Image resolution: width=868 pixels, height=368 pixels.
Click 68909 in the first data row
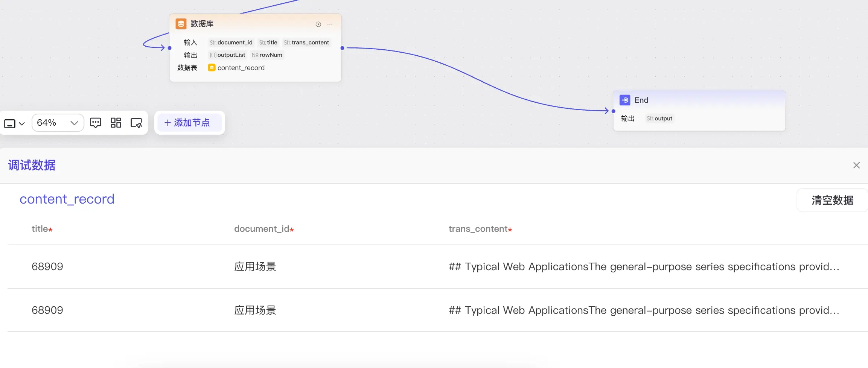(47, 266)
